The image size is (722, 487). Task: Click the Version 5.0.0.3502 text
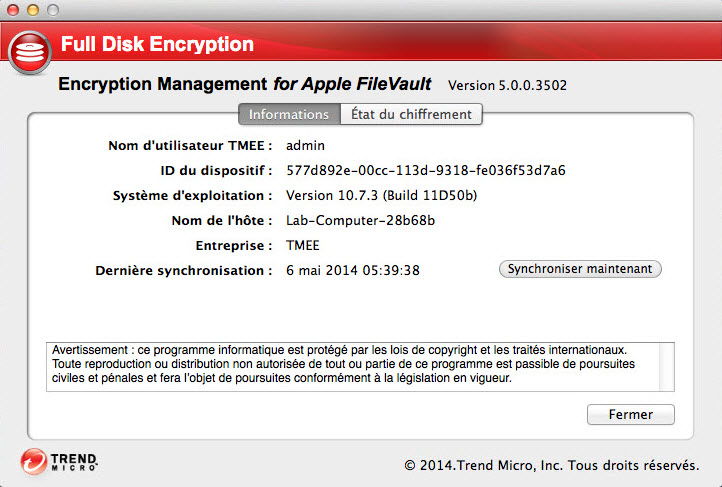[507, 86]
